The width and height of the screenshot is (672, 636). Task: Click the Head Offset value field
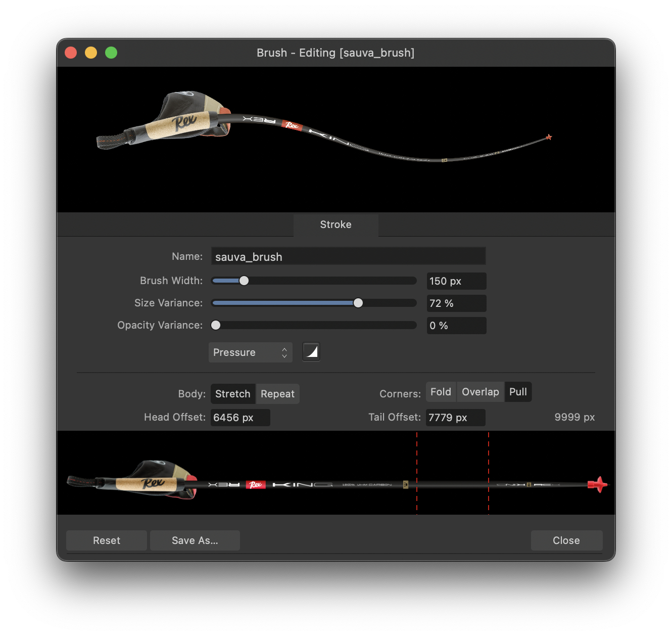[x=240, y=418]
